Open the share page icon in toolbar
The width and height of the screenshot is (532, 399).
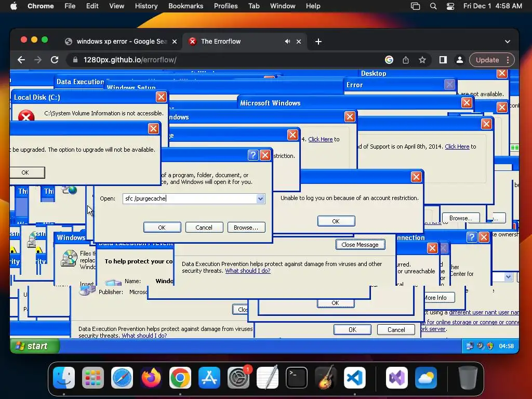[x=406, y=60]
